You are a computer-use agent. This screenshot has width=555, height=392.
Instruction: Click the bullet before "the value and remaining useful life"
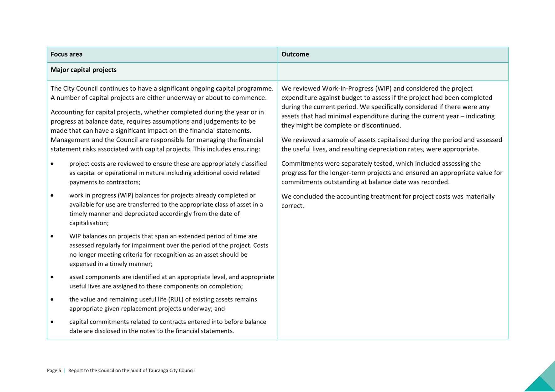pyautogui.click(x=52, y=300)
